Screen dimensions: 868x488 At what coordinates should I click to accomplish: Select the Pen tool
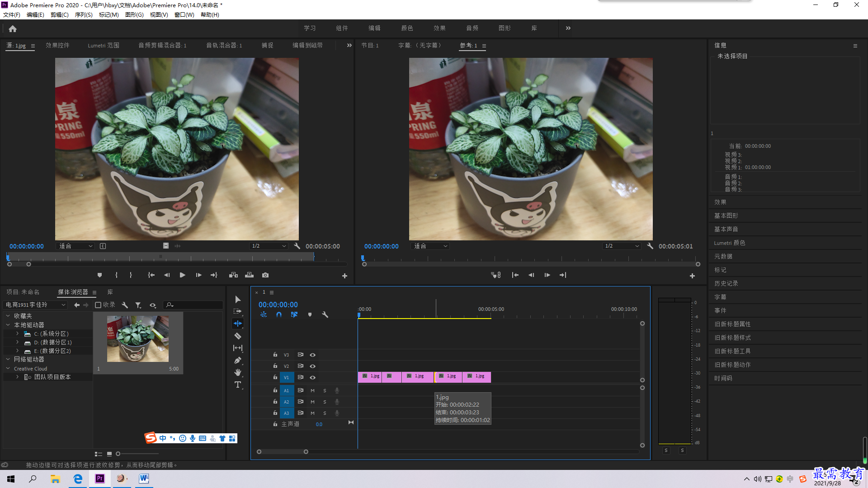point(238,360)
